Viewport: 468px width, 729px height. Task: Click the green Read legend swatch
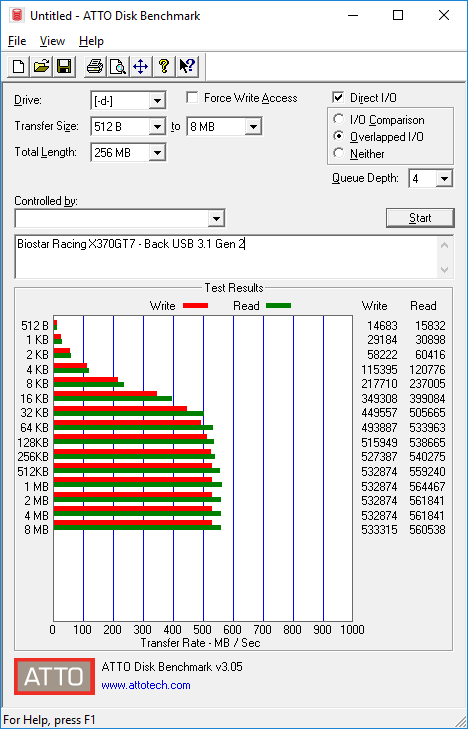(x=278, y=305)
